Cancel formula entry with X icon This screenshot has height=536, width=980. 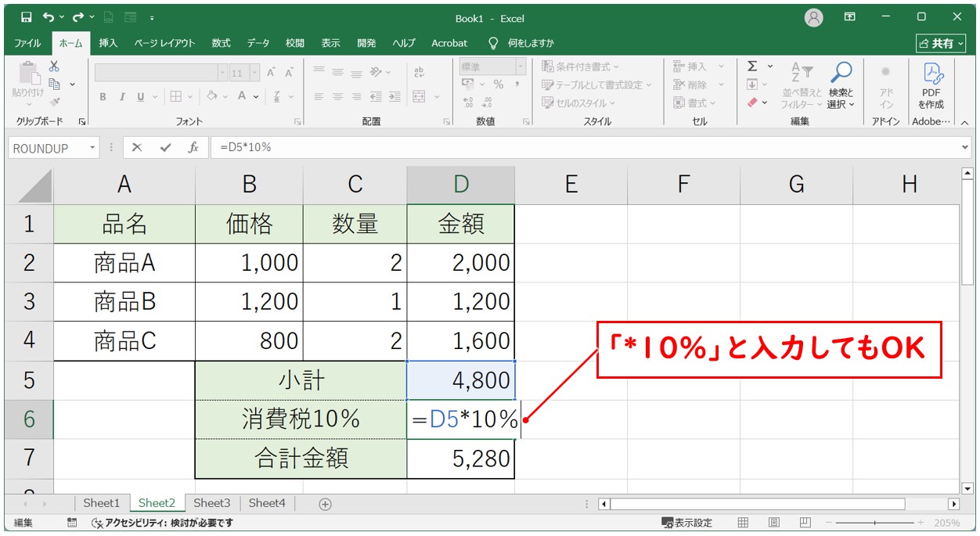tap(138, 147)
